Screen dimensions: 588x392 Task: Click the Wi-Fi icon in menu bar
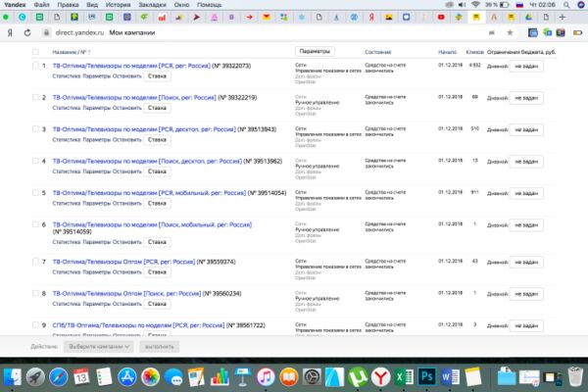pyautogui.click(x=475, y=5)
